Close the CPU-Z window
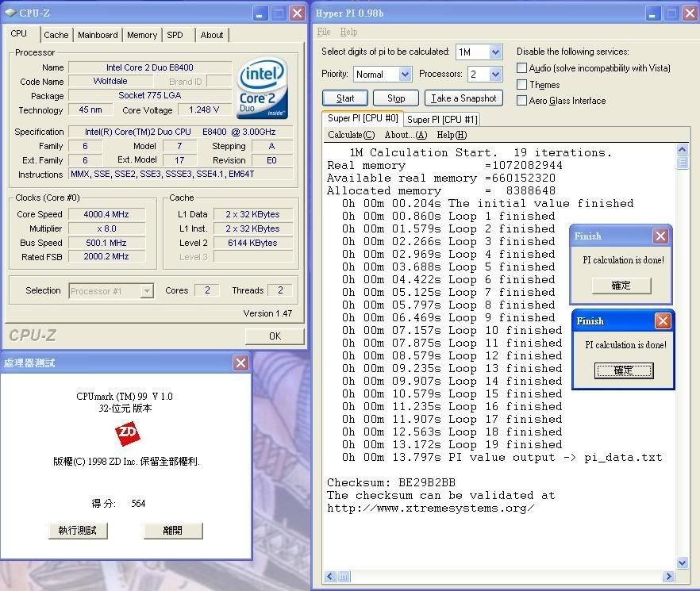 coord(298,13)
